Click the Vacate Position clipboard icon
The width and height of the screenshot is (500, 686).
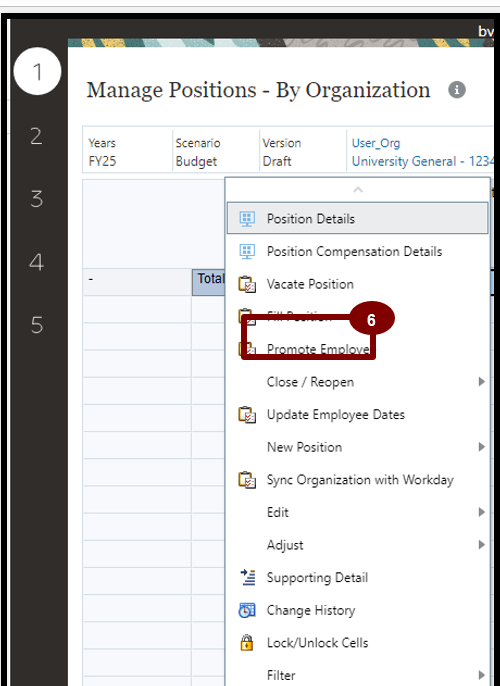[247, 284]
